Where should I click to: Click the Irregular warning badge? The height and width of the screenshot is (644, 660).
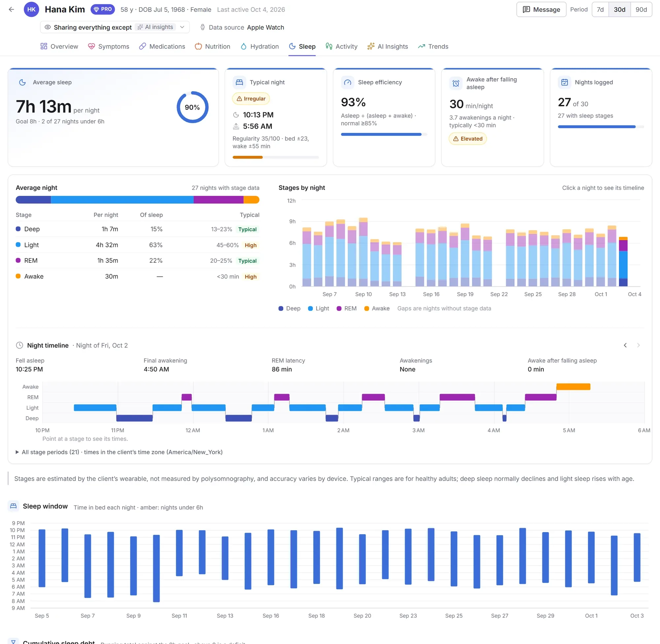(x=251, y=99)
